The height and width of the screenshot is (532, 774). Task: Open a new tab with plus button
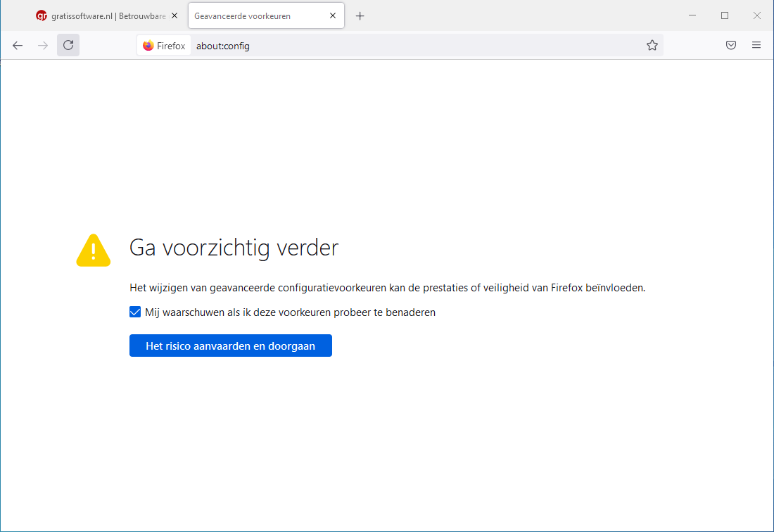click(x=360, y=15)
